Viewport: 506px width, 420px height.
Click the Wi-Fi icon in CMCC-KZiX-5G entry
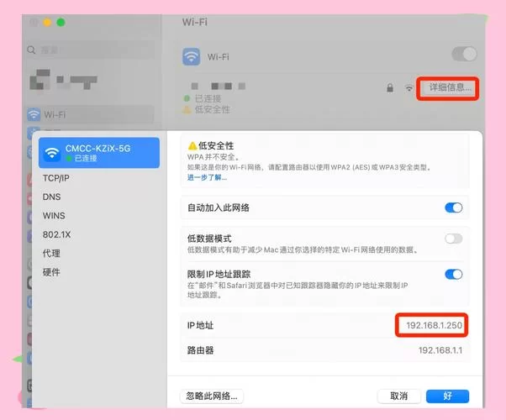(x=52, y=153)
